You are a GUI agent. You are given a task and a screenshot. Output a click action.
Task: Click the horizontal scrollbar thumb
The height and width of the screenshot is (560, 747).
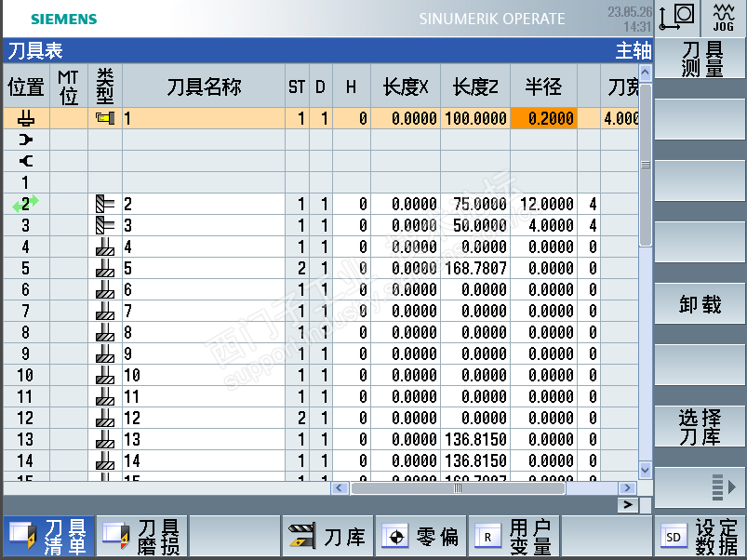pyautogui.click(x=458, y=487)
